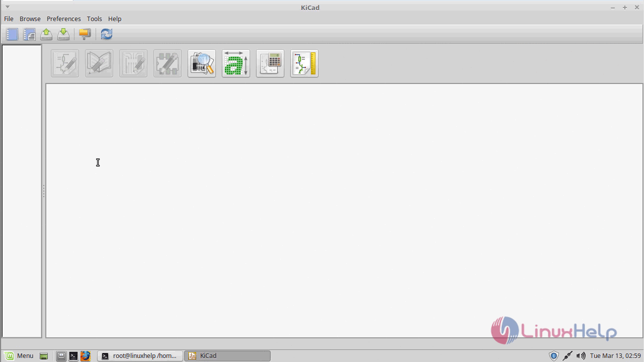Screen dimensions: 644x362
Task: Open the Help menu
Action: pos(115,19)
